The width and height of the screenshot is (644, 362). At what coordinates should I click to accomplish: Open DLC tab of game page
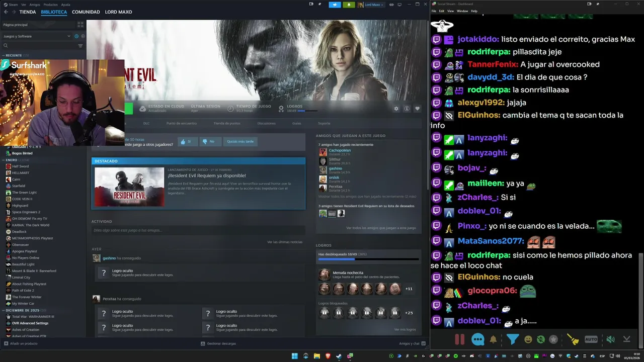pos(146,123)
